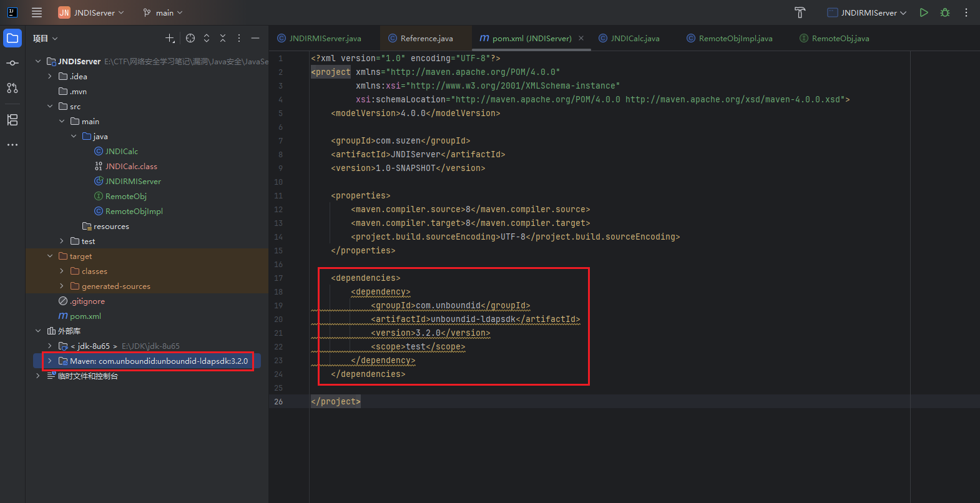Show more tool windows ellipsis
Image resolution: width=980 pixels, height=503 pixels.
pyautogui.click(x=12, y=145)
